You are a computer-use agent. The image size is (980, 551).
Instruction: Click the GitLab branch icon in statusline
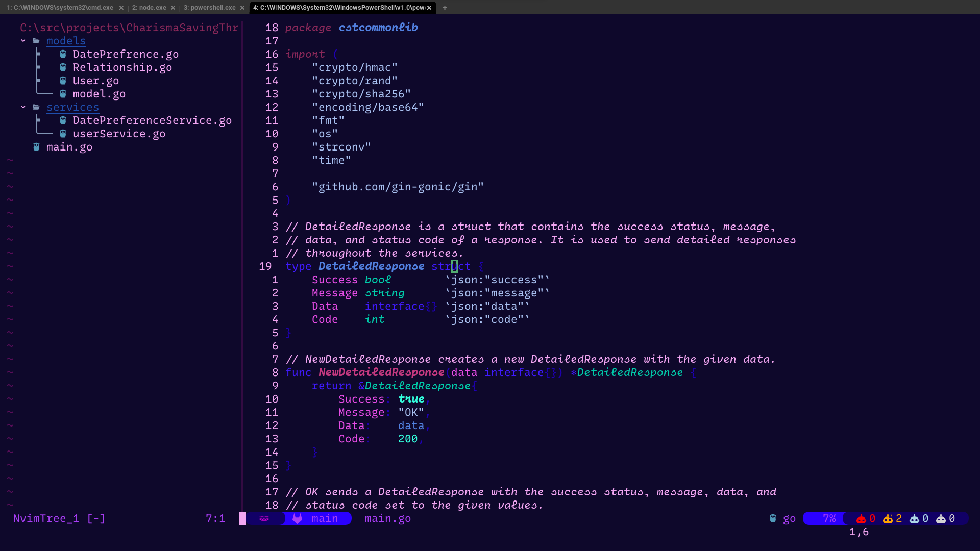point(298,518)
